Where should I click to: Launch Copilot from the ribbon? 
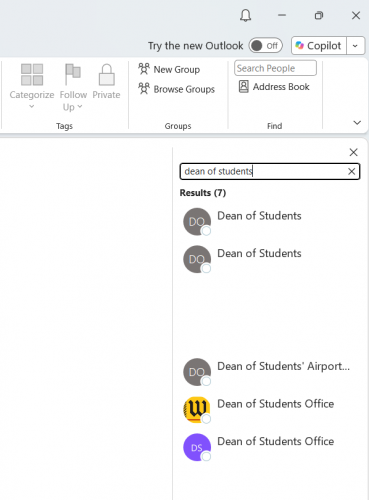(x=319, y=46)
